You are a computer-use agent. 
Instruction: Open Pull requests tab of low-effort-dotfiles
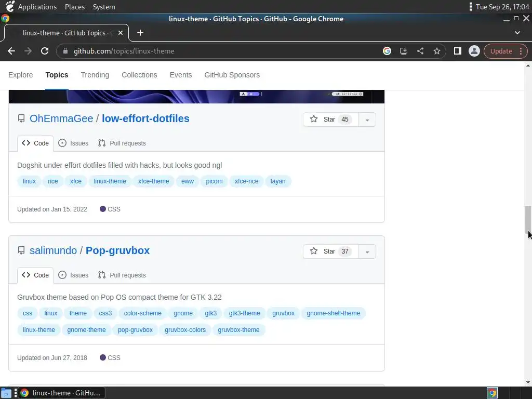click(122, 143)
